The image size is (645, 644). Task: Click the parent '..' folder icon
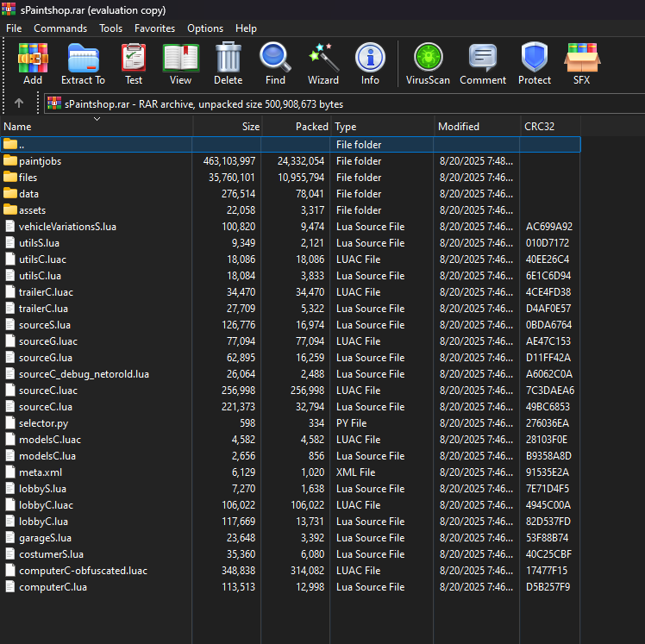(x=9, y=144)
